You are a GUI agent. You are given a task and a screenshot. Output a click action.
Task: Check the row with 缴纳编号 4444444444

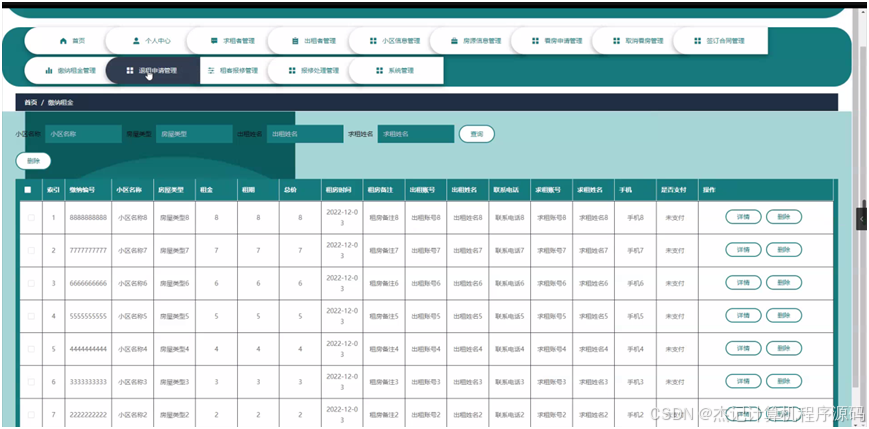(x=31, y=349)
